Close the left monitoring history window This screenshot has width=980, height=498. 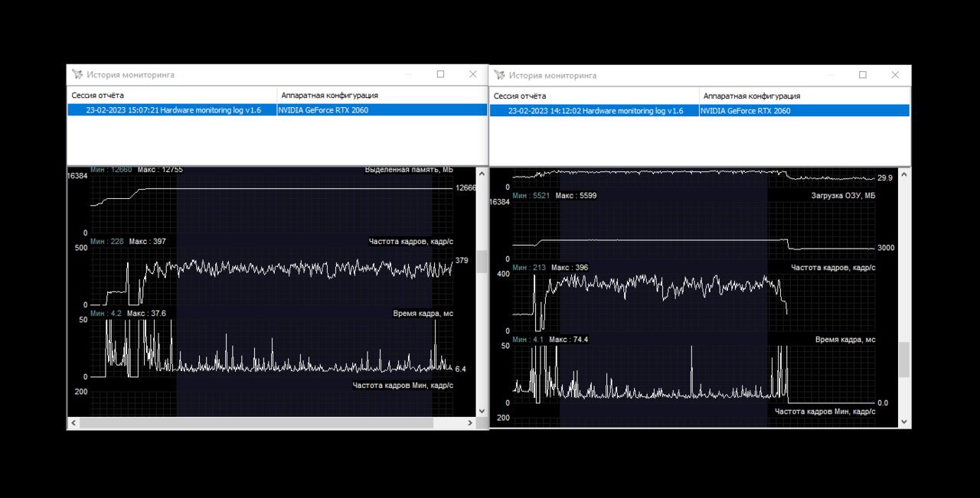472,74
